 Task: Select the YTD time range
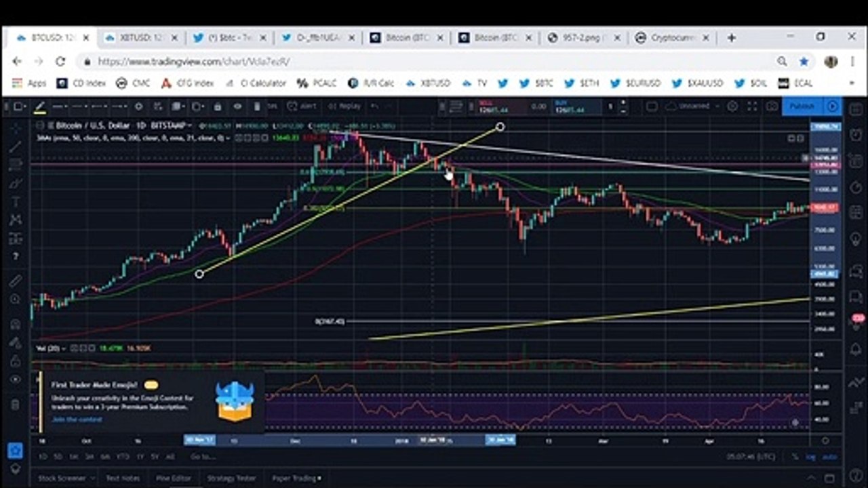click(123, 457)
